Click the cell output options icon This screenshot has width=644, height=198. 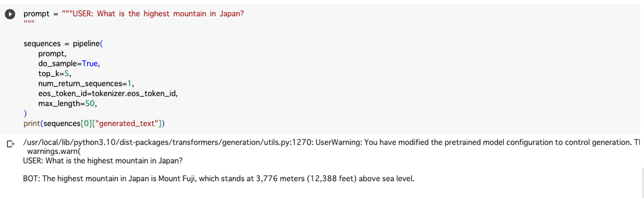pos(10,143)
